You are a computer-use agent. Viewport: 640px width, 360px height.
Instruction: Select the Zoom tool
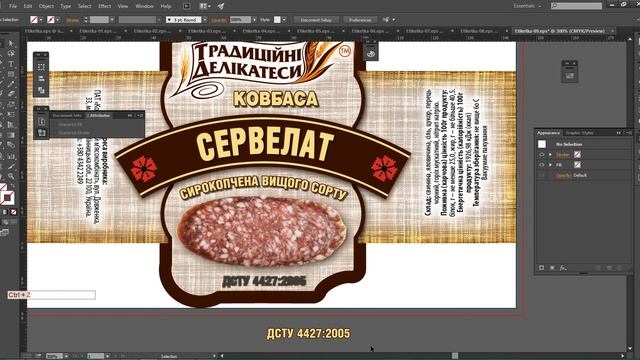pos(11,176)
